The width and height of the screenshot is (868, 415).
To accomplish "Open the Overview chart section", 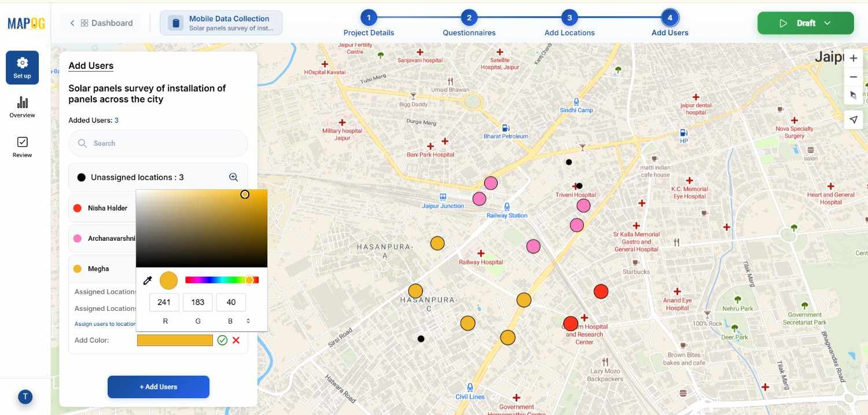I will [23, 107].
